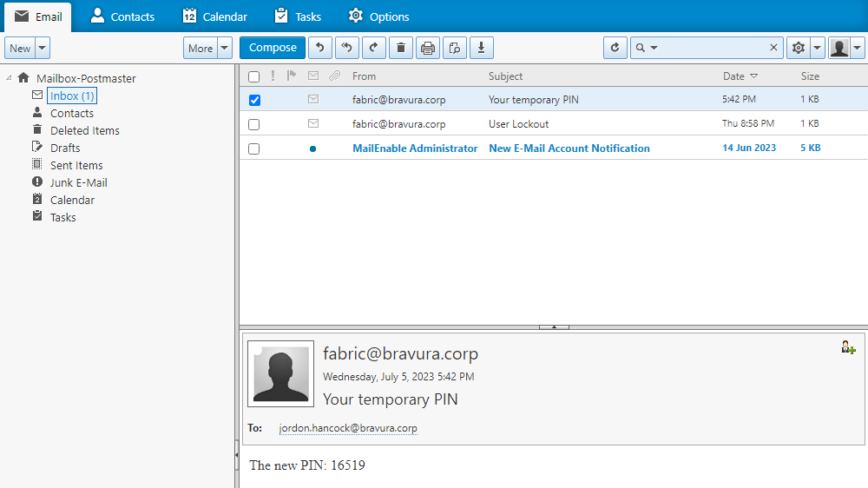This screenshot has width=868, height=488.
Task: Delete message using the trash can icon
Action: [x=401, y=48]
